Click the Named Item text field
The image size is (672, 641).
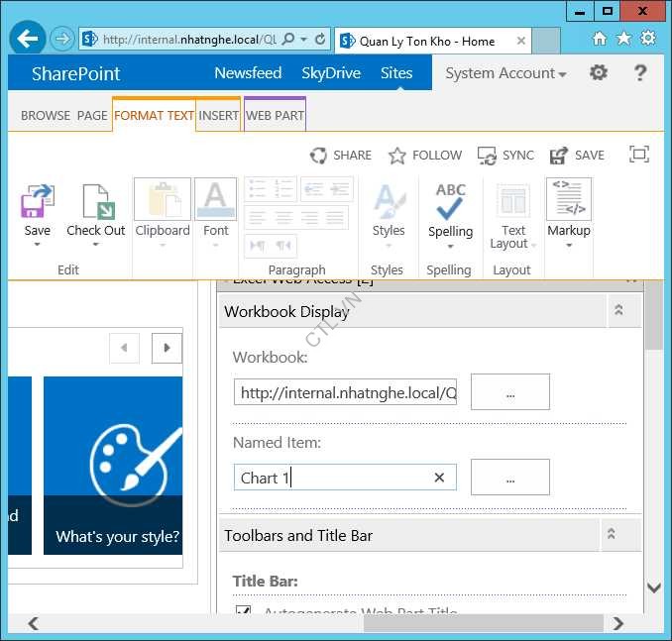[332, 478]
